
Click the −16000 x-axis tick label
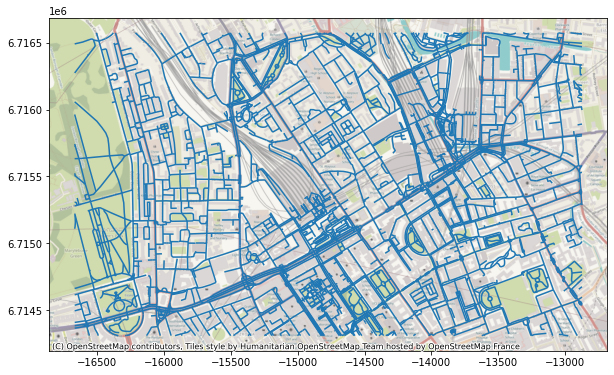tap(163, 362)
